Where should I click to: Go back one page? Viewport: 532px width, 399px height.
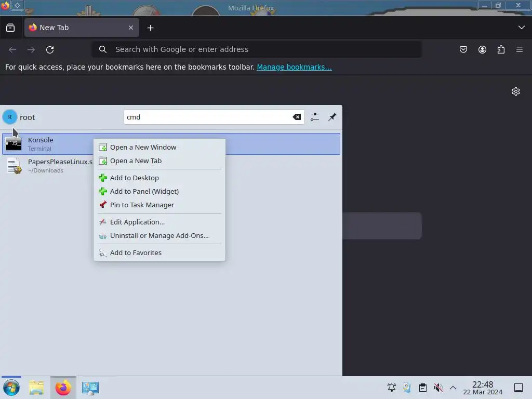click(x=12, y=49)
